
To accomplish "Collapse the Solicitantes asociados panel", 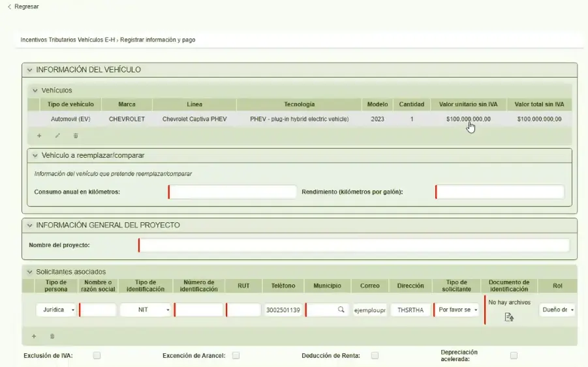I will coord(29,272).
